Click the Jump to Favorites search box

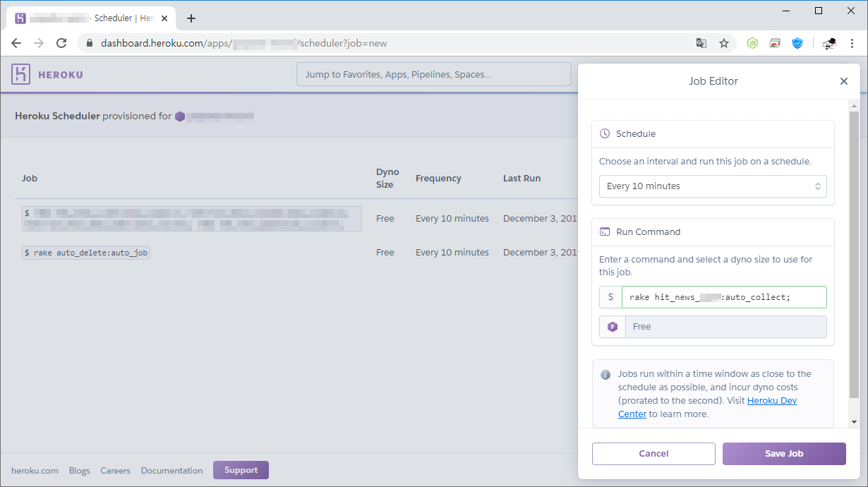point(433,74)
